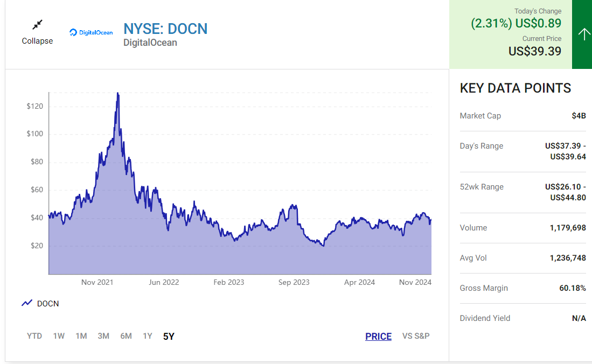Select the 6M time range

coord(126,336)
